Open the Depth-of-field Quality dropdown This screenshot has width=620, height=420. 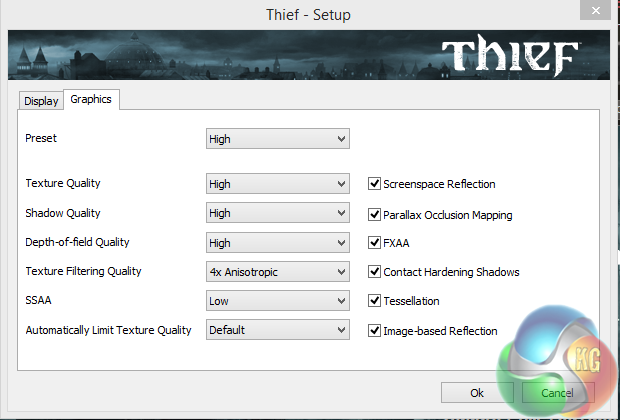coord(278,242)
